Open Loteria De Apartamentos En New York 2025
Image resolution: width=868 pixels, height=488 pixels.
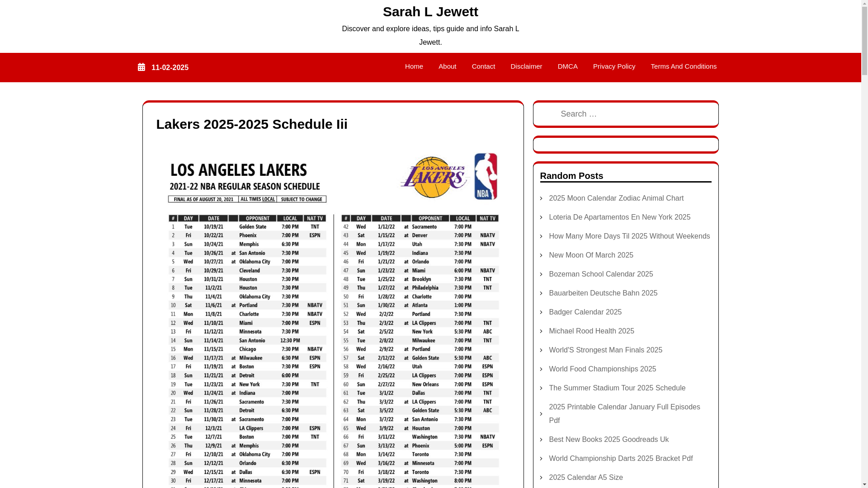(619, 217)
